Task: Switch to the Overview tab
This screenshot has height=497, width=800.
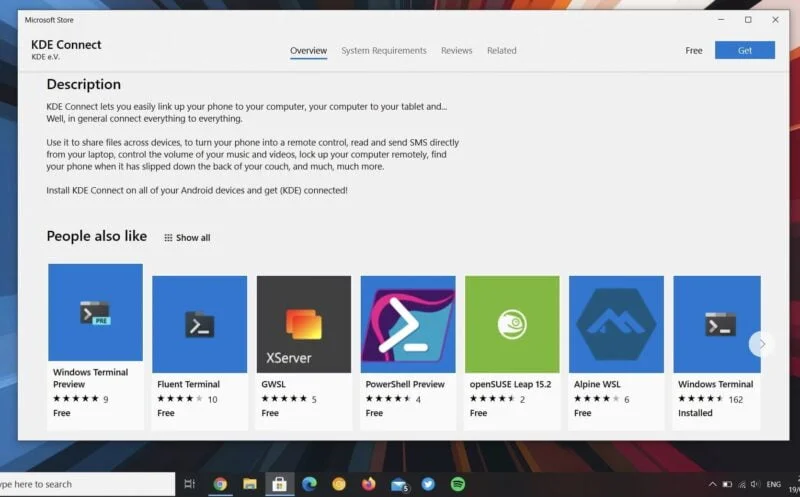Action: coord(308,51)
